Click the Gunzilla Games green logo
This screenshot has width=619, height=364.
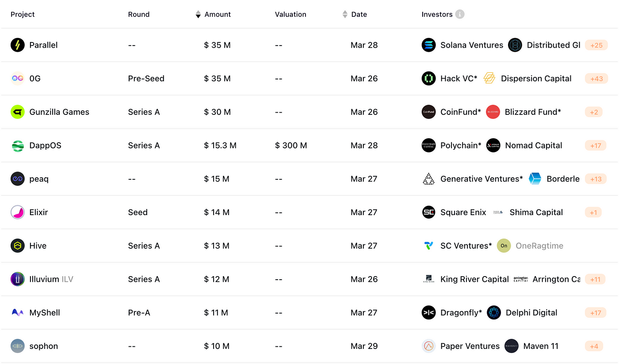click(18, 112)
